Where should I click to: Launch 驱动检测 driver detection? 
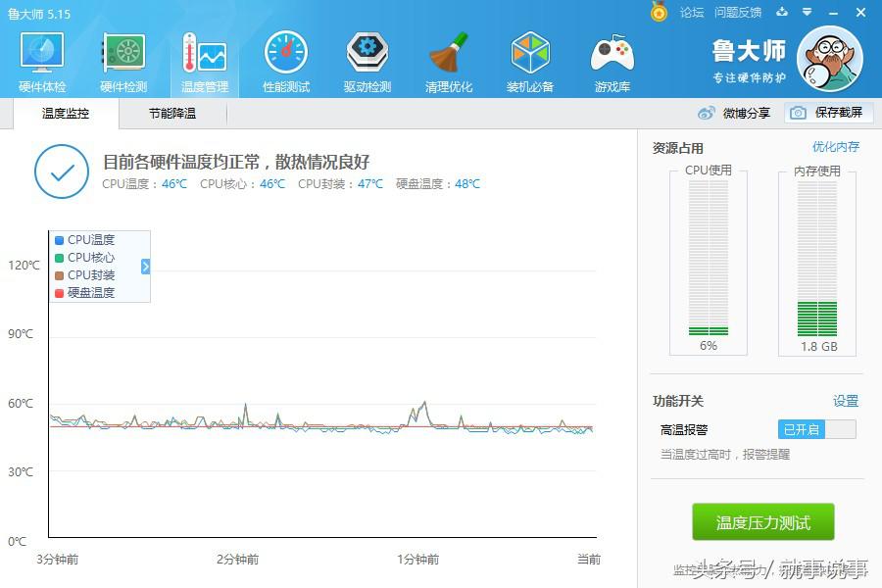[367, 59]
